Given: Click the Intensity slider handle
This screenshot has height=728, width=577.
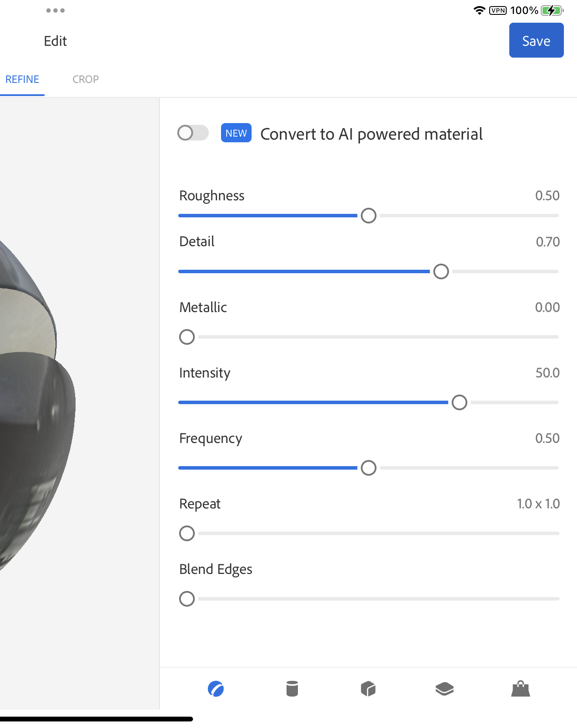Looking at the screenshot, I should coord(460,402).
